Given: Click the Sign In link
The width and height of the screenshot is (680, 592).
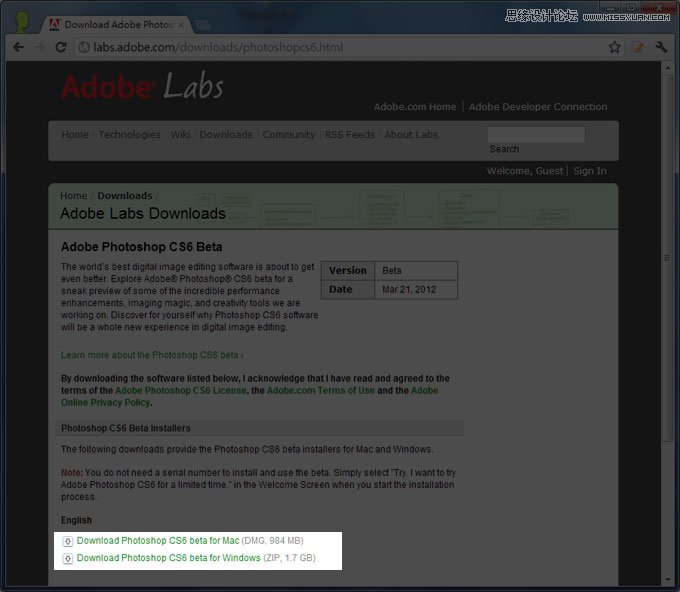Looking at the screenshot, I should pyautogui.click(x=589, y=171).
